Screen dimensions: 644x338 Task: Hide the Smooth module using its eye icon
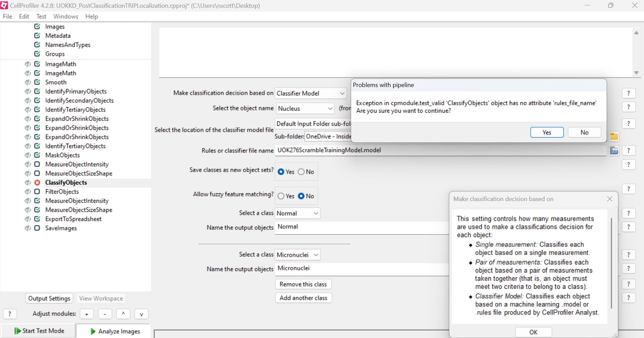[x=27, y=82]
